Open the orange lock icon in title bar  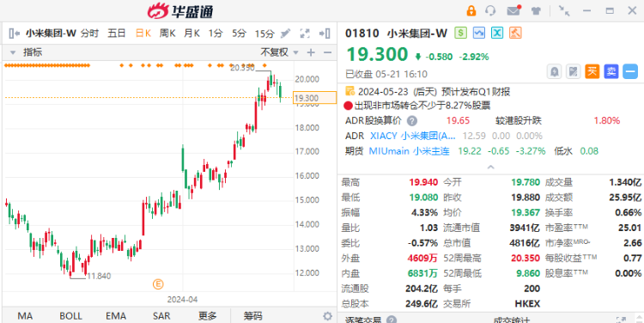tap(471, 10)
